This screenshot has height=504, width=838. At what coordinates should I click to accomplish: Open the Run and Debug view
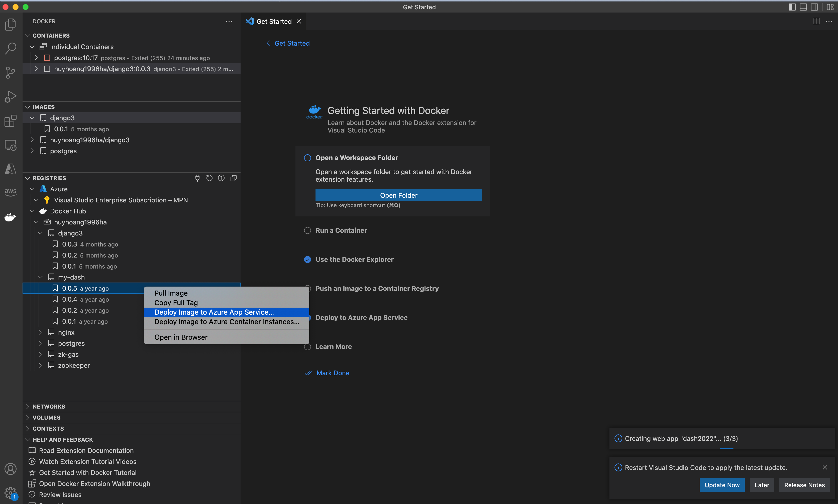pos(11,96)
